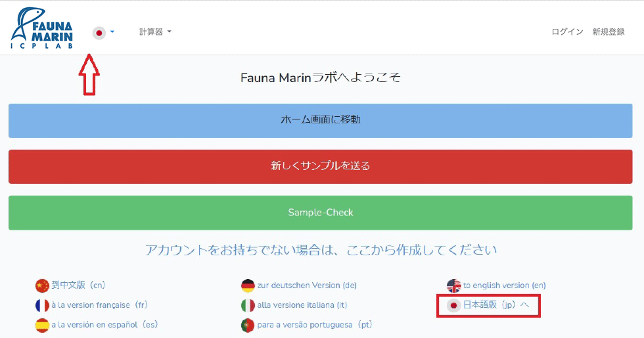
Task: Click the Chinese flag icon
Action: (42, 285)
